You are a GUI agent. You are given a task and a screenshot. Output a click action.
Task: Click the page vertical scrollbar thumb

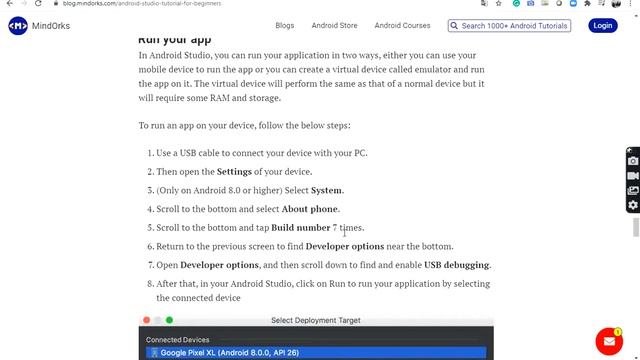[x=636, y=227]
